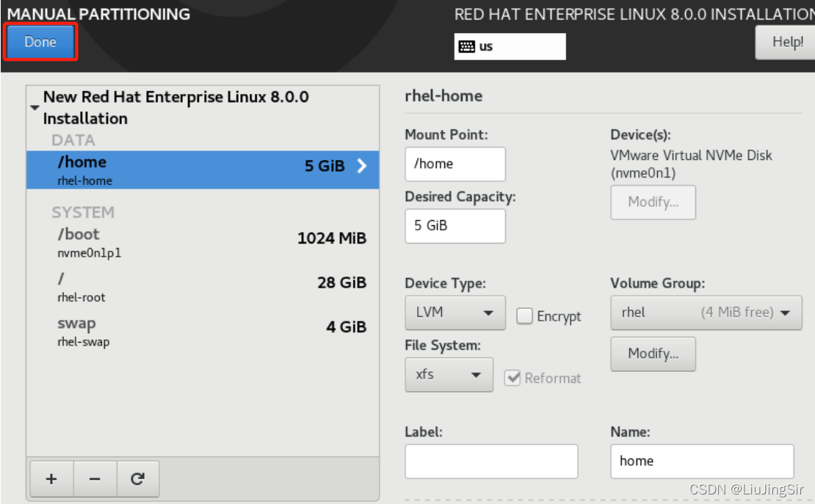Open the Device Type LVM dropdown

coord(454,313)
